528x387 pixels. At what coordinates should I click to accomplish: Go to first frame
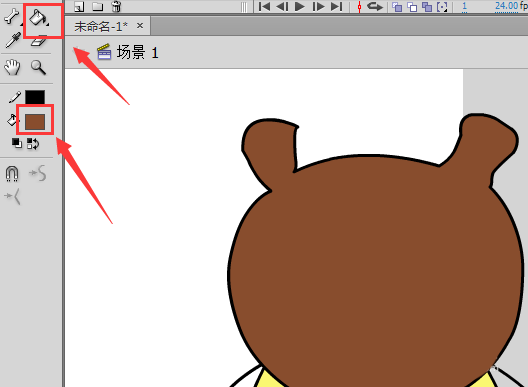(264, 6)
